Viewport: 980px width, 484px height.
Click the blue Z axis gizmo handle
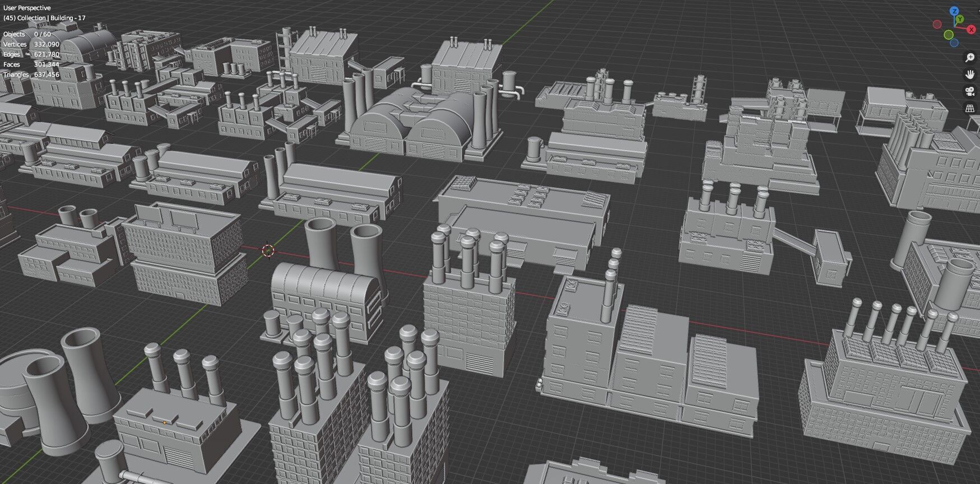pos(954,11)
